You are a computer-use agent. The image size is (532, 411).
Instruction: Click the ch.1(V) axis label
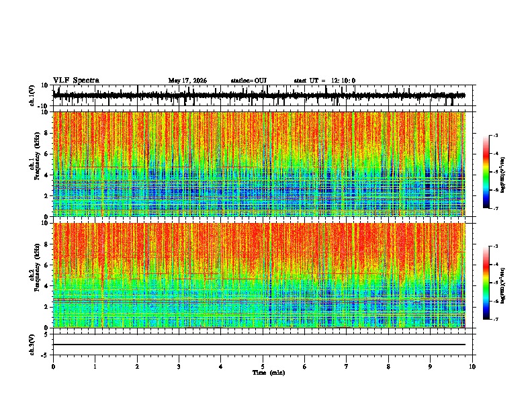[32, 95]
